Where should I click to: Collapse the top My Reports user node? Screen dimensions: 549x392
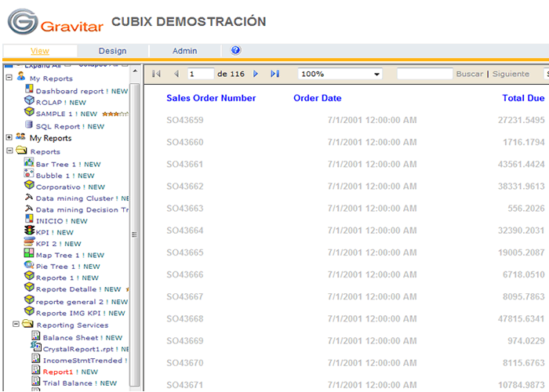click(9, 78)
